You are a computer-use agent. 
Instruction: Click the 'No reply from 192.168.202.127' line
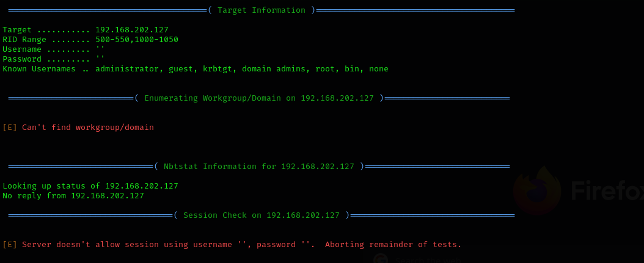click(x=73, y=196)
